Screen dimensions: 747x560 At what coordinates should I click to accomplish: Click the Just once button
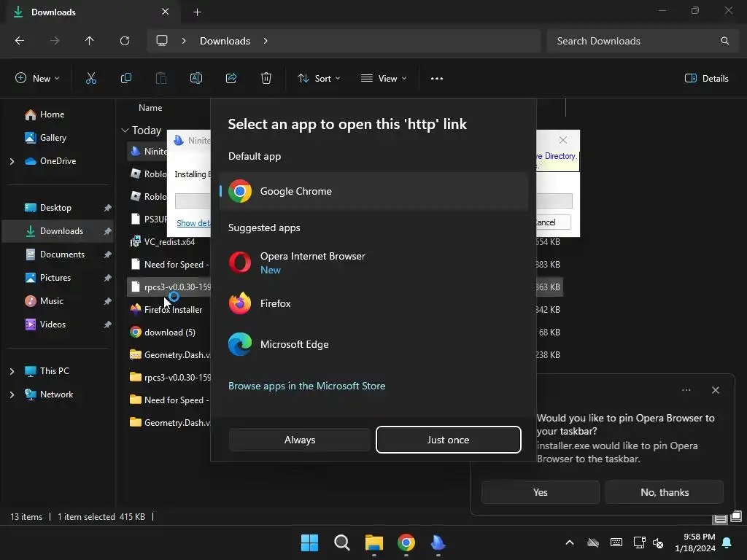448,440
